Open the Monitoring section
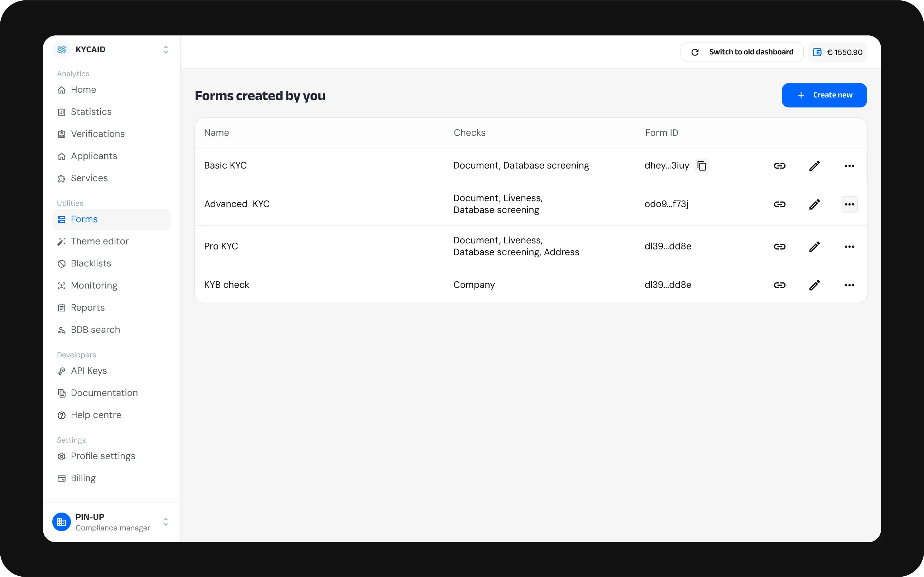Image resolution: width=924 pixels, height=577 pixels. pos(94,285)
